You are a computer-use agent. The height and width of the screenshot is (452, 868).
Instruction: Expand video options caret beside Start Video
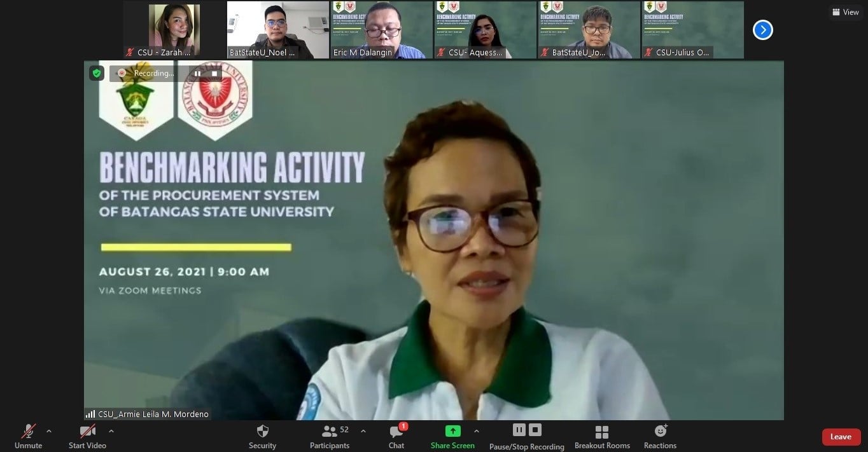[111, 432]
